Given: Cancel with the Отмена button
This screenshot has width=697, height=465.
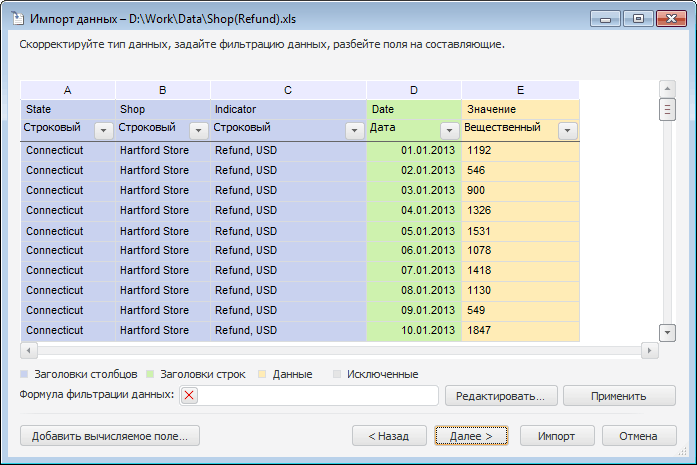Looking at the screenshot, I should [639, 436].
